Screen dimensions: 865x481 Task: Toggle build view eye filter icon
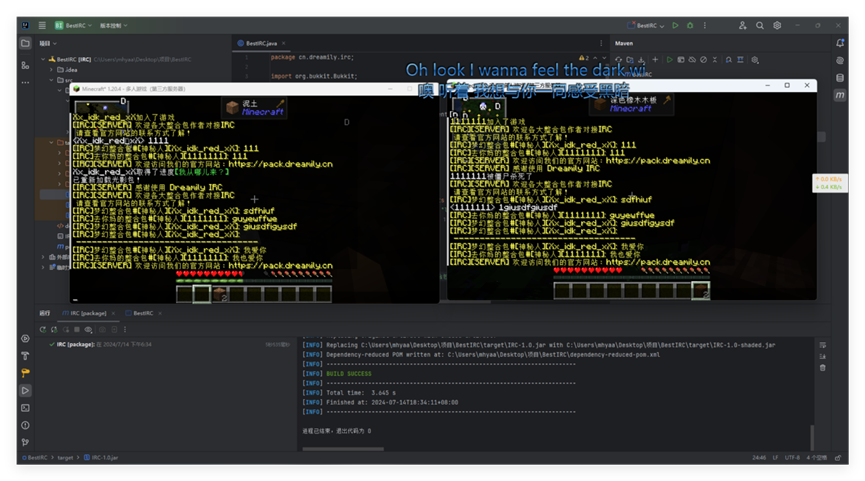click(88, 329)
